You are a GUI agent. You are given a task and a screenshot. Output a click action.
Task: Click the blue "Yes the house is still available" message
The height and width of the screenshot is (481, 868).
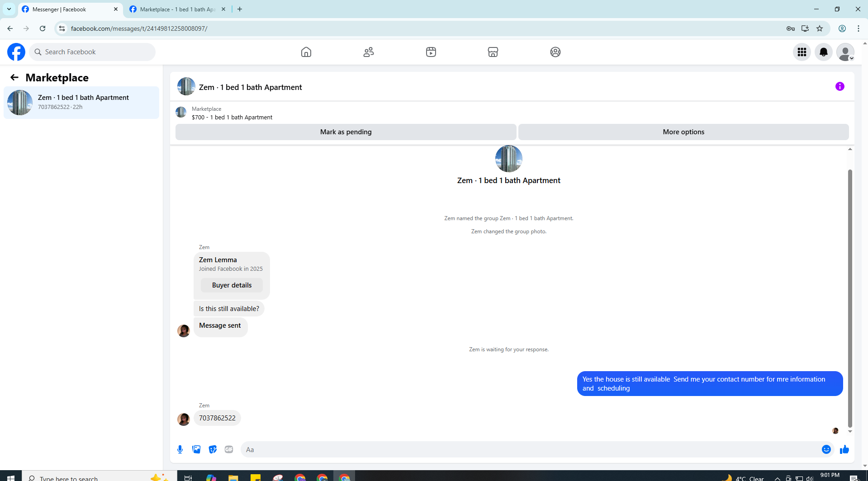click(x=710, y=384)
